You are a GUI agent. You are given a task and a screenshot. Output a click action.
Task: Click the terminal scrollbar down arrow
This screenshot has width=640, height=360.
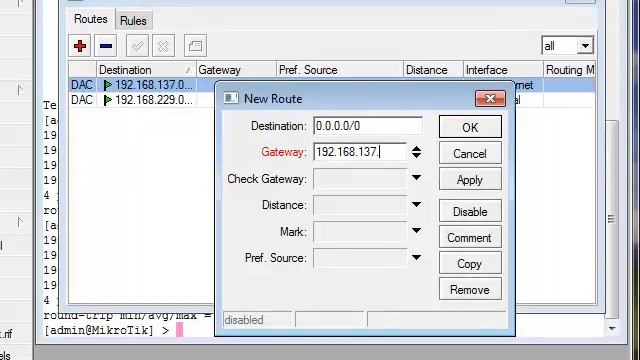(612, 329)
